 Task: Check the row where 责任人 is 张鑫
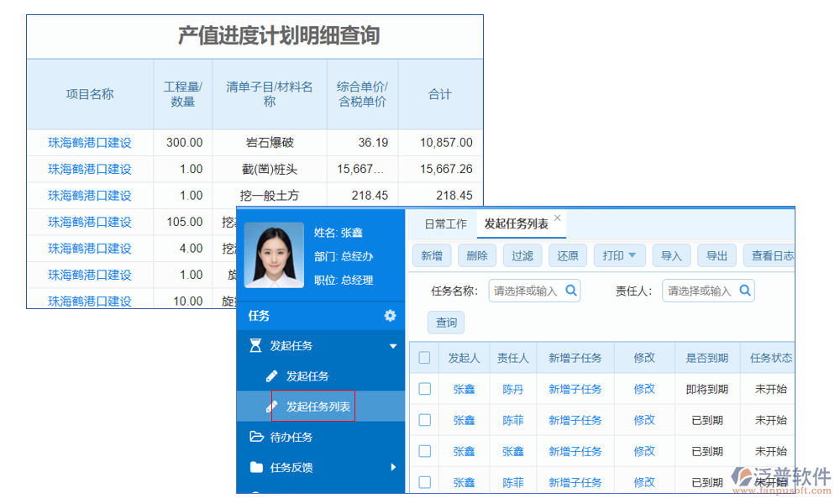coord(425,451)
